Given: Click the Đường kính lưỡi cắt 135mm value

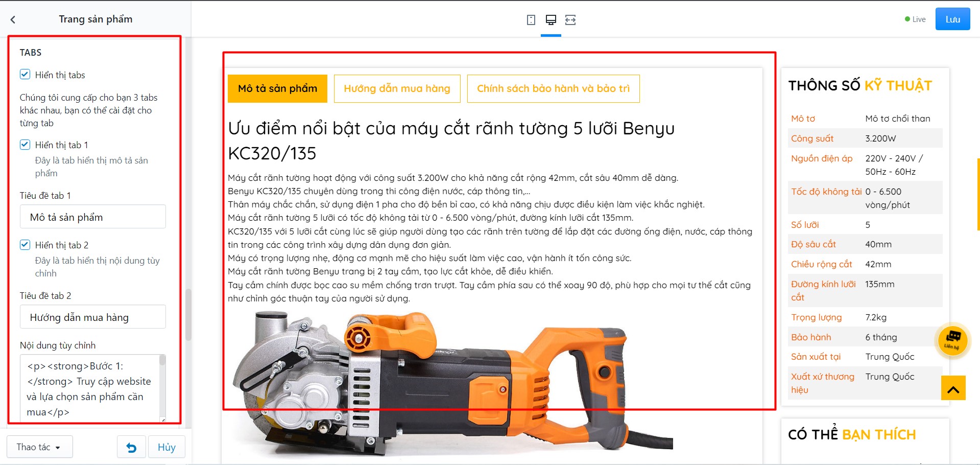Looking at the screenshot, I should (x=880, y=284).
